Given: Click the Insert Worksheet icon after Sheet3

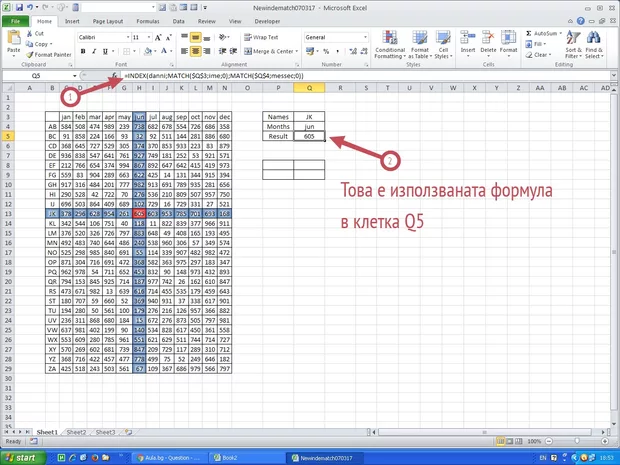Looking at the screenshot, I should click(128, 432).
